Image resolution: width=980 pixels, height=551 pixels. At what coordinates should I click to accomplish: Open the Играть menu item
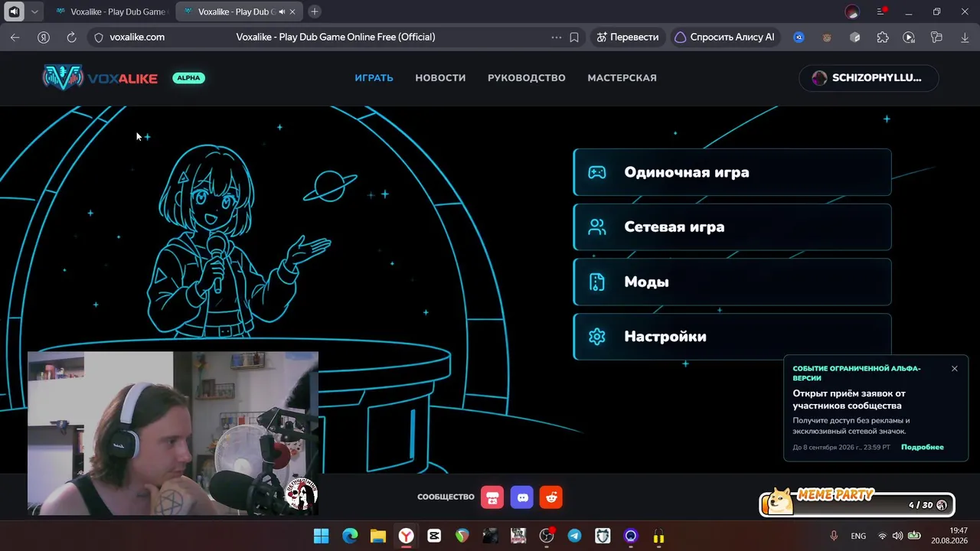pos(374,77)
